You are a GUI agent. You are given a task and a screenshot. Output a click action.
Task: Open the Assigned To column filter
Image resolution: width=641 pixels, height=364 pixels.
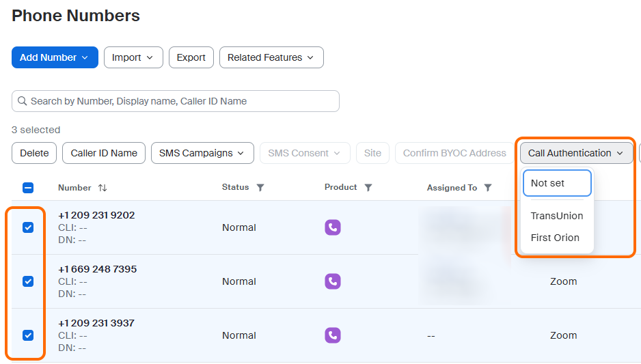488,188
